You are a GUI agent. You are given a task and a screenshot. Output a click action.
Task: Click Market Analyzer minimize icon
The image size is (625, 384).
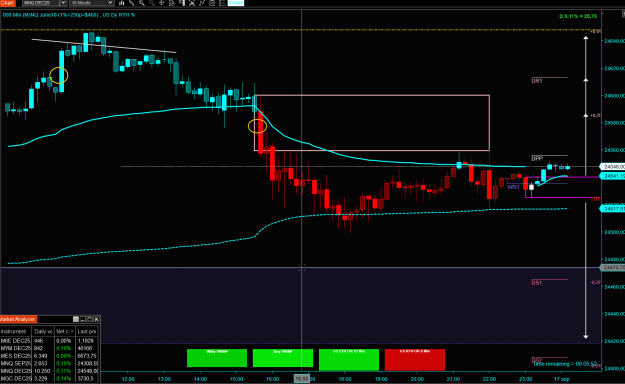click(x=83, y=319)
